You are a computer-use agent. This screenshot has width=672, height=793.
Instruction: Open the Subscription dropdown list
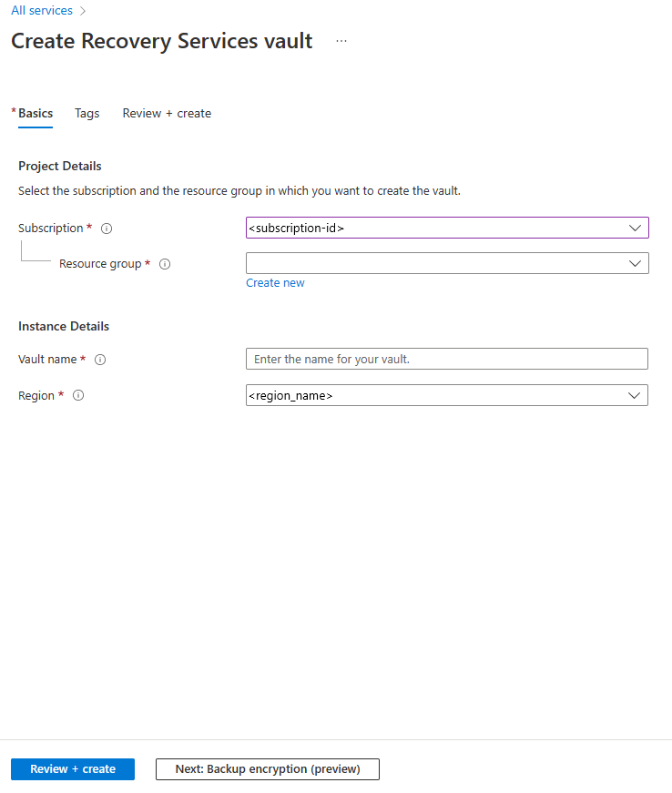click(x=446, y=228)
